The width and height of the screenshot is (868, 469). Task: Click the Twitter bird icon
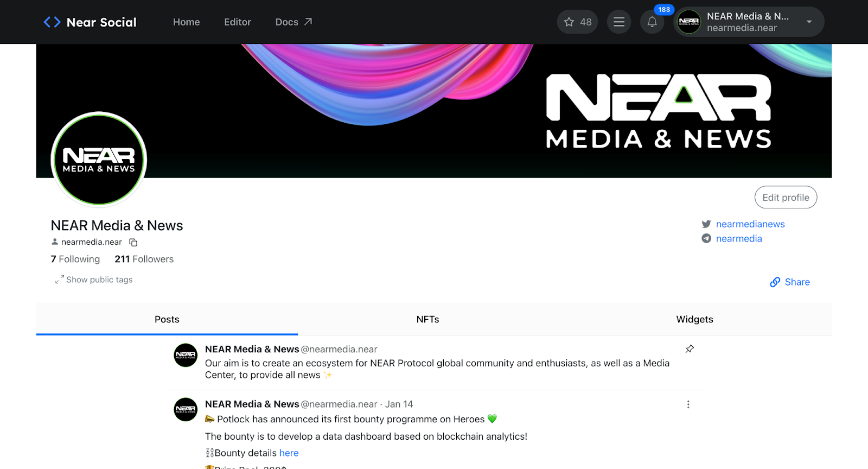coord(706,224)
